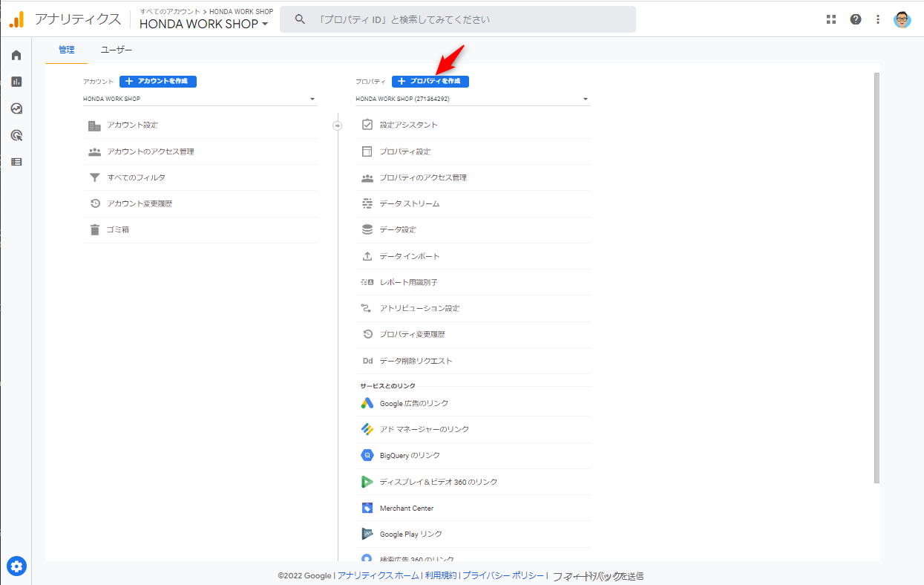Image resolution: width=924 pixels, height=585 pixels.
Task: Click the アドマネージャー logo icon
Action: tap(367, 429)
